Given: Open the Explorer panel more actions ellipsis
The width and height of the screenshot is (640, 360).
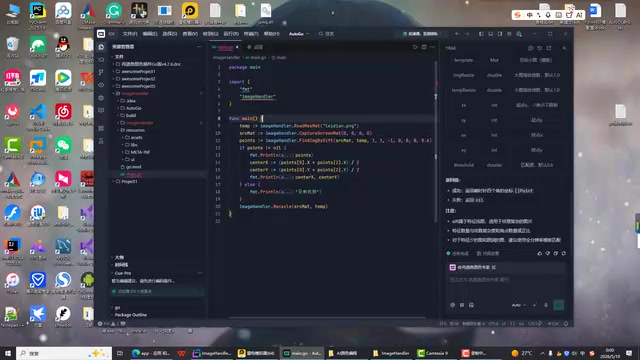Looking at the screenshot, I should [199, 47].
